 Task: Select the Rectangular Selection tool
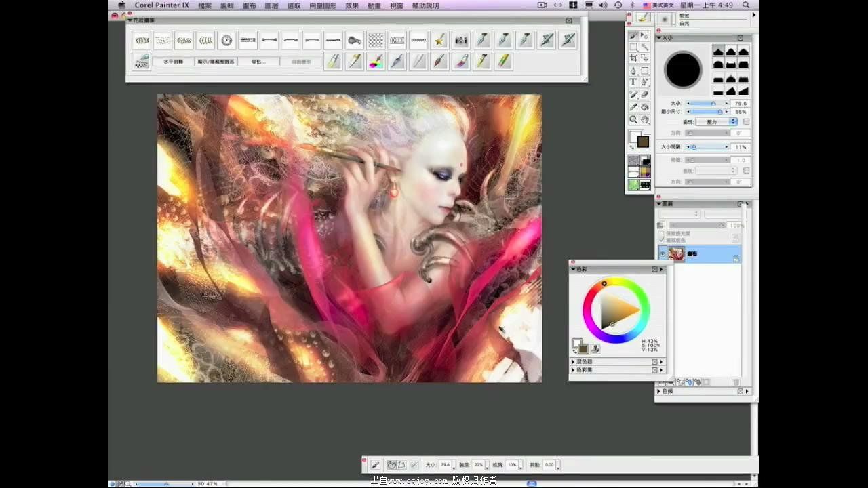point(633,47)
